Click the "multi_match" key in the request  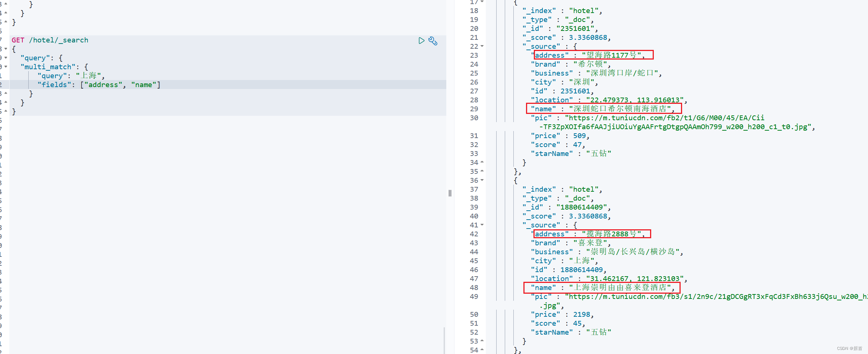48,67
